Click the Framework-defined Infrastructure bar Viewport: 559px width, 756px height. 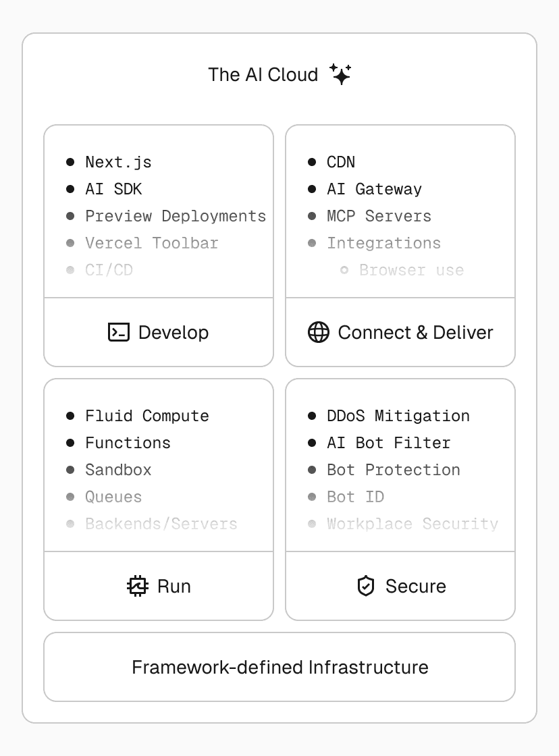click(279, 667)
